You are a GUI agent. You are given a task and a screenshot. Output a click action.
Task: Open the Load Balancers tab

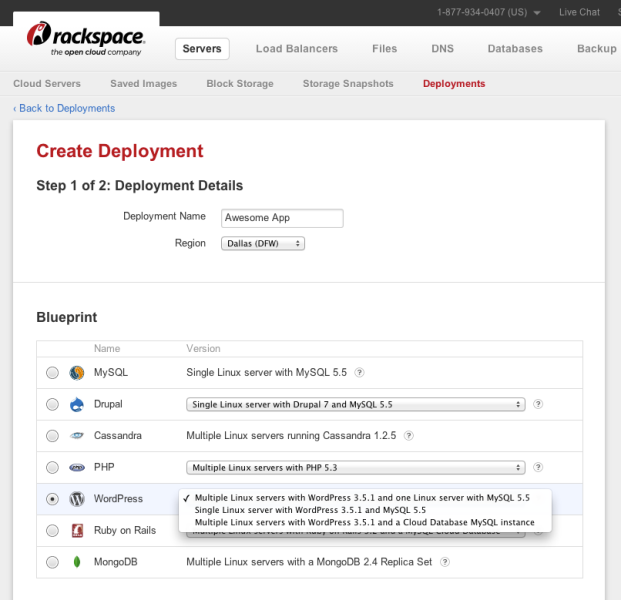pyautogui.click(x=297, y=49)
